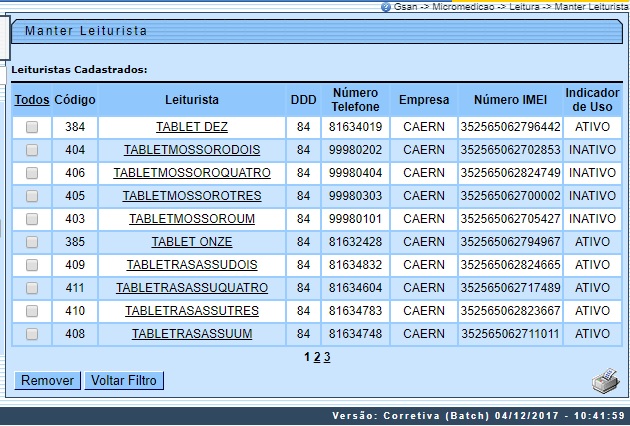Click the TABLETMOSSOROUM link

192,219
